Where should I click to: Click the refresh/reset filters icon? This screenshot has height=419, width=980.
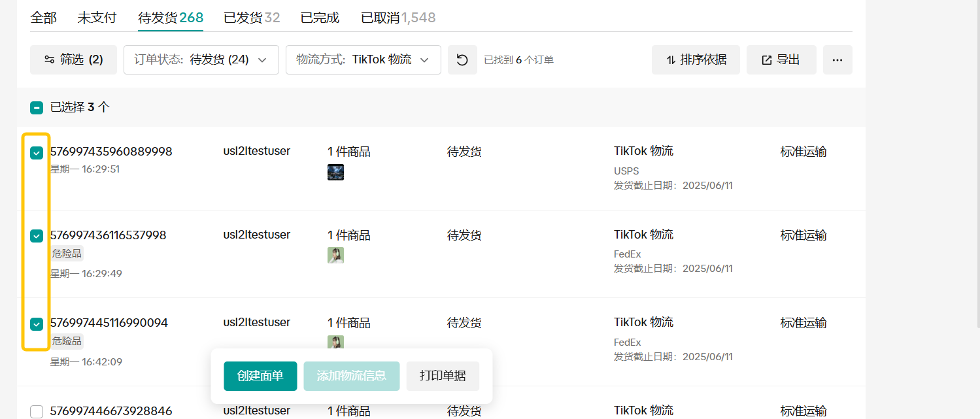click(462, 60)
